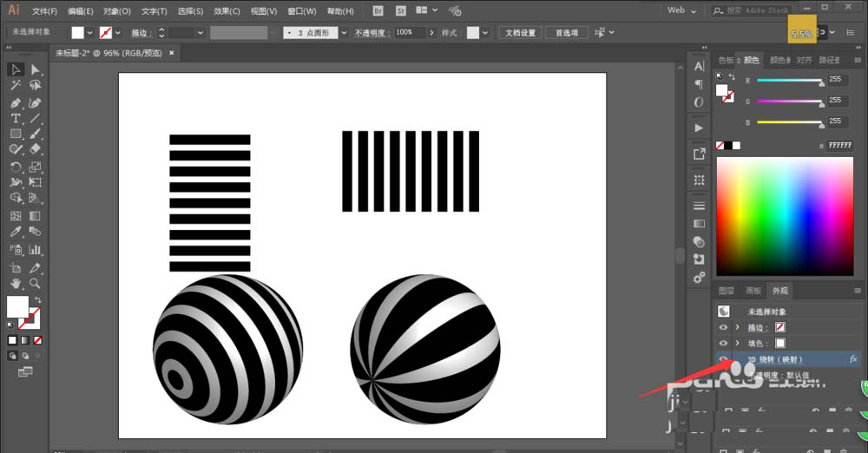Click the 首选项 button
Viewport: 868px width, 453px height.
click(567, 33)
